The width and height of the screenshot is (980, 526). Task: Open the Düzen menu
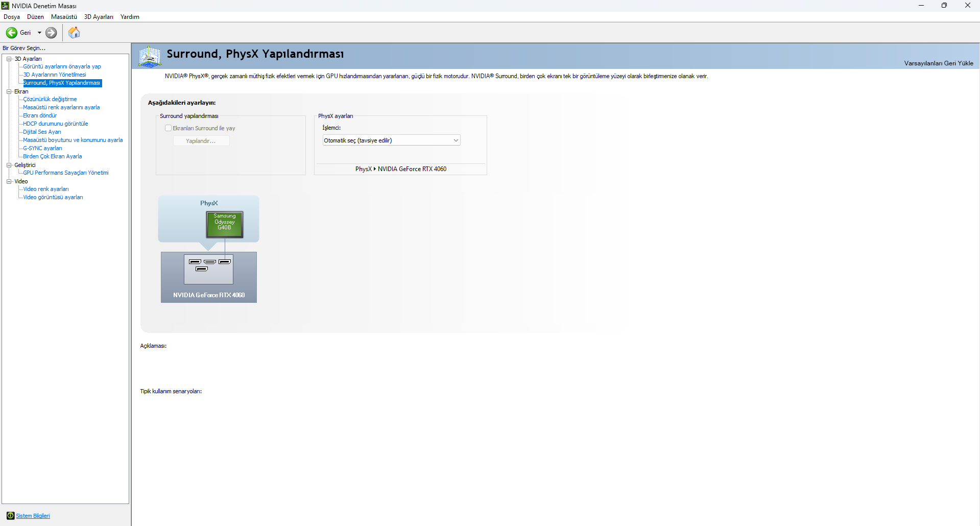[x=35, y=17]
